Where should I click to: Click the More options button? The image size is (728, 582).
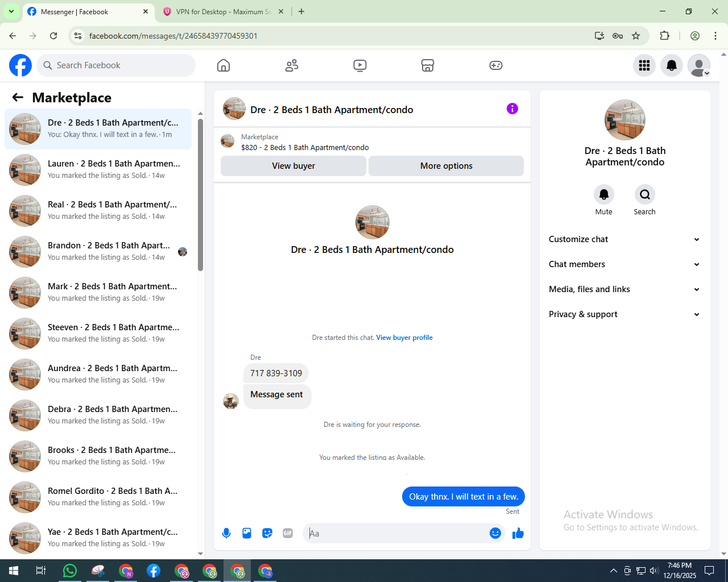pos(446,166)
